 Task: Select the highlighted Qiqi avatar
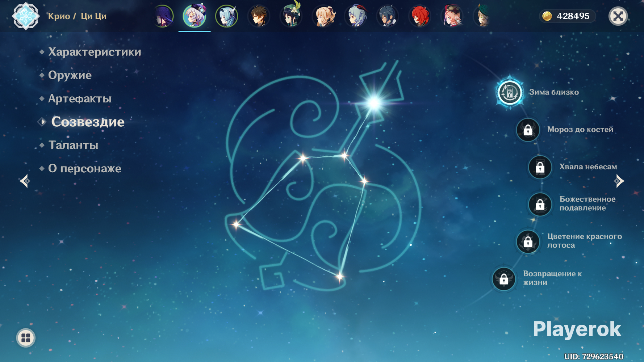point(195,16)
